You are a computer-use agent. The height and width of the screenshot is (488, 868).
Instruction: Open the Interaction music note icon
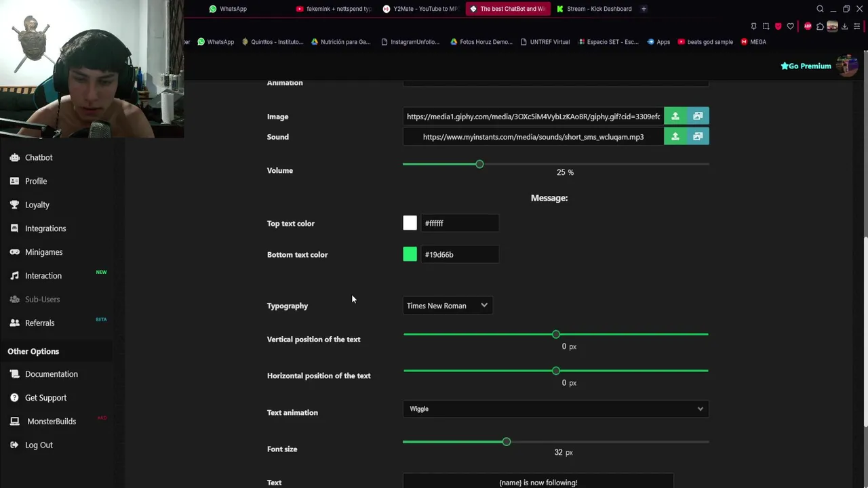[x=14, y=276]
